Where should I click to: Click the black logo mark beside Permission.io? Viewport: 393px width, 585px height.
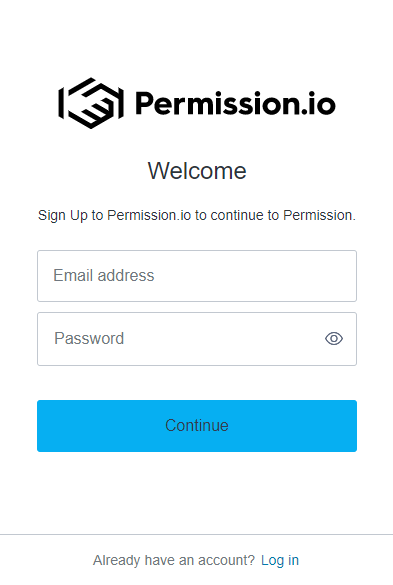pyautogui.click(x=91, y=103)
